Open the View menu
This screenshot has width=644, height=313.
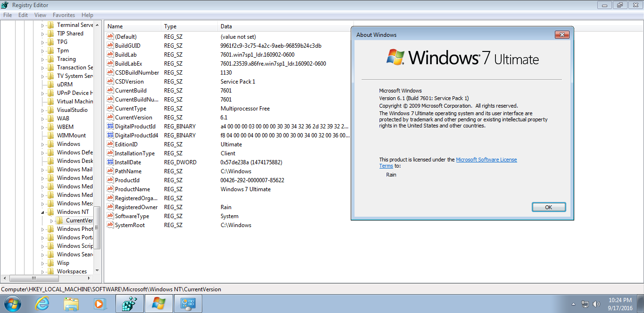coord(40,15)
